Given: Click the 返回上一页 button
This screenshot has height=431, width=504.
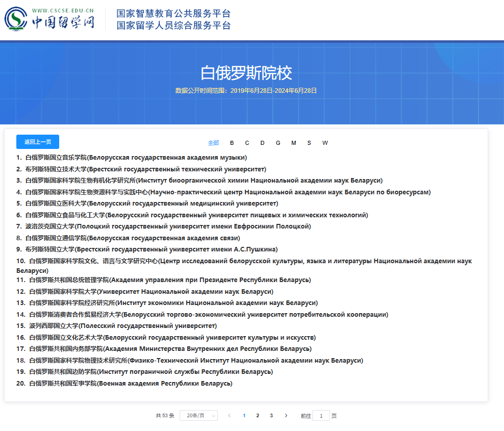Looking at the screenshot, I should point(37,141).
